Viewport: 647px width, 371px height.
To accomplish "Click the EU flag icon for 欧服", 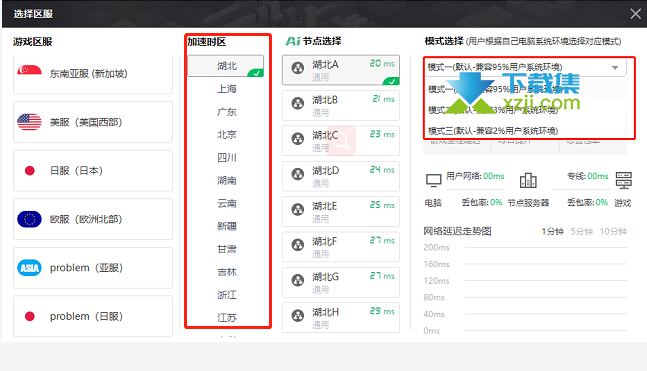I will [29, 219].
